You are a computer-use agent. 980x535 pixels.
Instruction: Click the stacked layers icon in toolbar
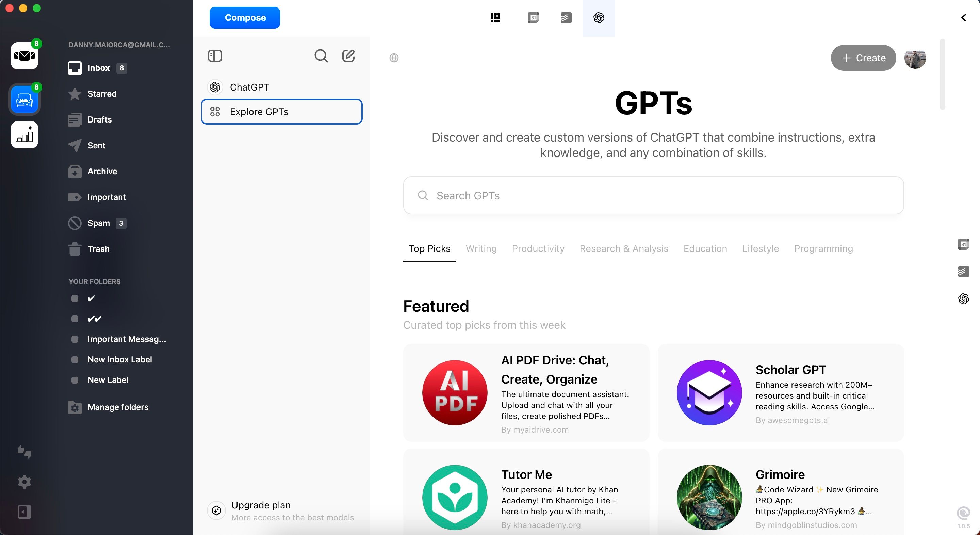(565, 18)
